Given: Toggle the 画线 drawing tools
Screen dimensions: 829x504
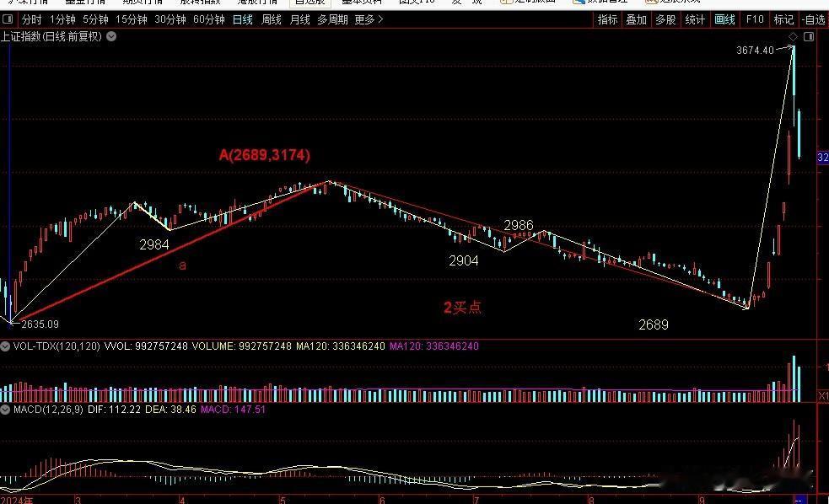Looking at the screenshot, I should pos(724,19).
